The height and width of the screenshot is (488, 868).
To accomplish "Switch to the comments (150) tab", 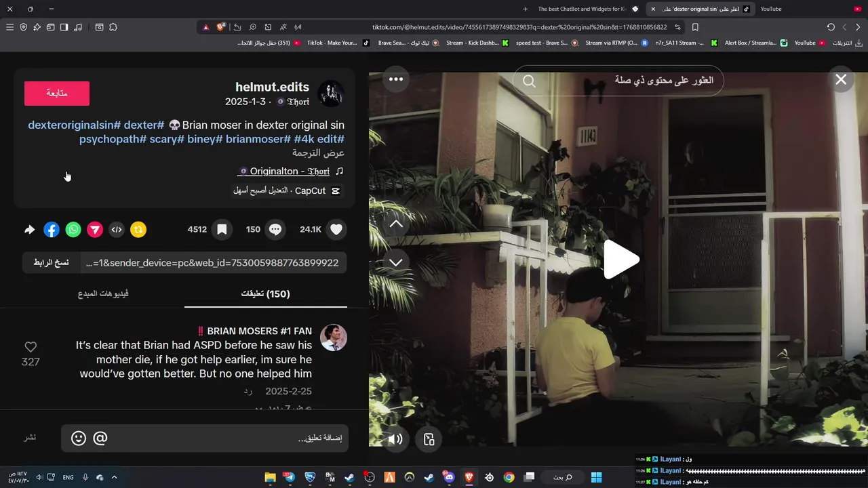I will coord(266,294).
